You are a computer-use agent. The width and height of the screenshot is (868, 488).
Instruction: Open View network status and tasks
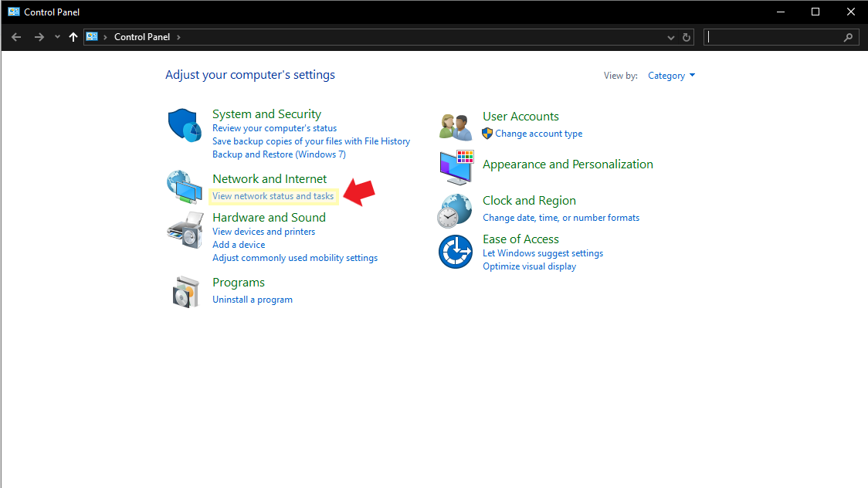[273, 195]
